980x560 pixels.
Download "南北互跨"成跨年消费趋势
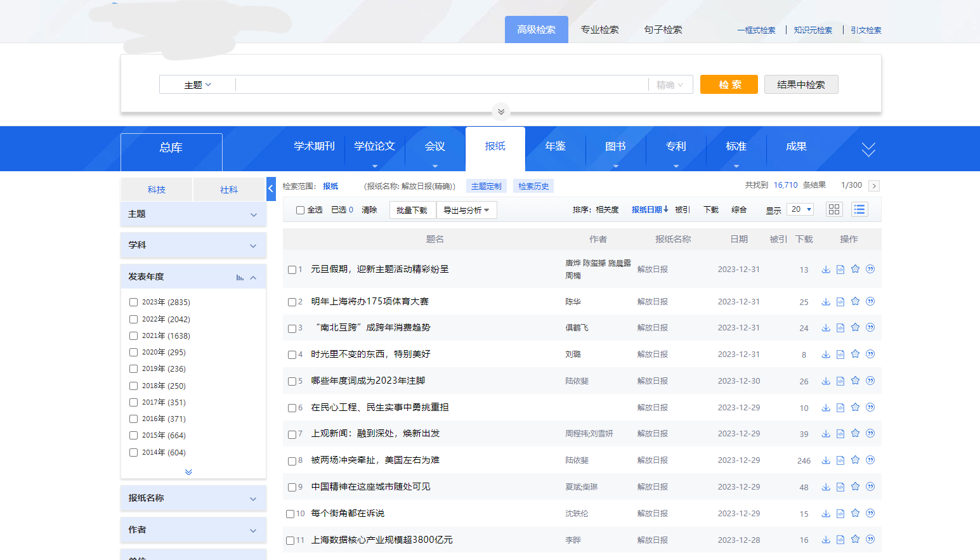[826, 327]
